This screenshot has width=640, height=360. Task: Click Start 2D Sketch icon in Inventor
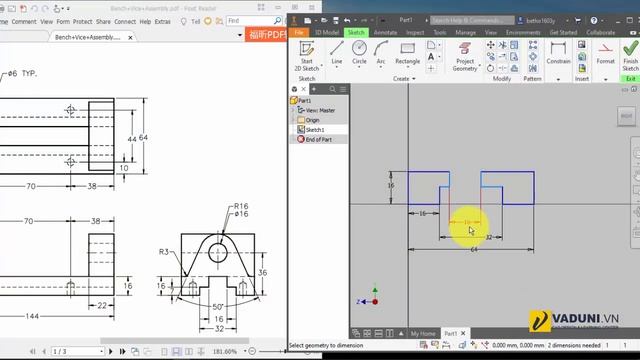click(307, 49)
